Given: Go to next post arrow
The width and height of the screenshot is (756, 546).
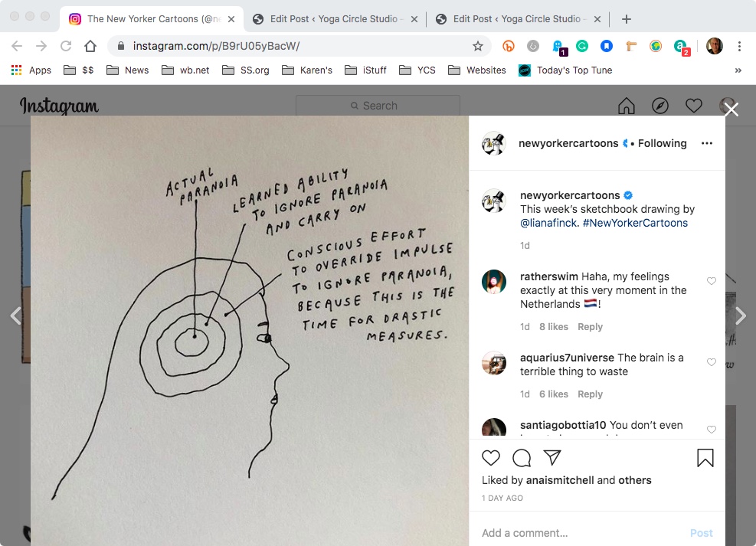Looking at the screenshot, I should click(741, 316).
